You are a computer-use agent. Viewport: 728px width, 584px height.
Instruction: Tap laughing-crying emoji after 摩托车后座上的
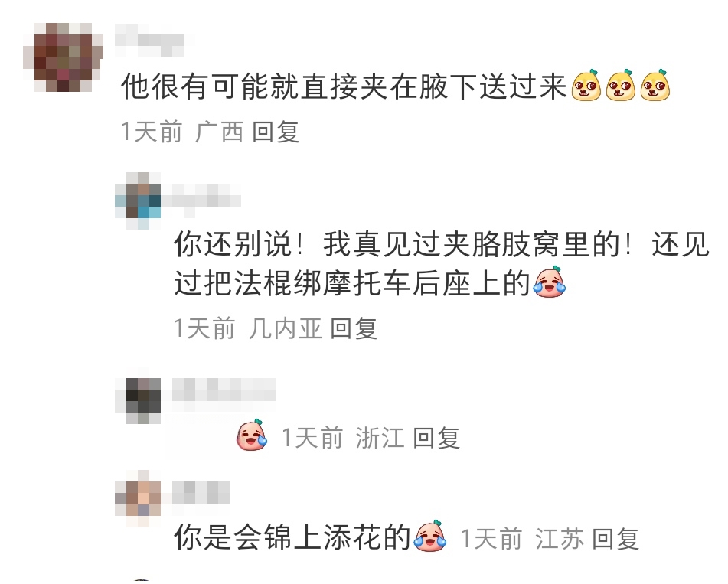pos(549,282)
